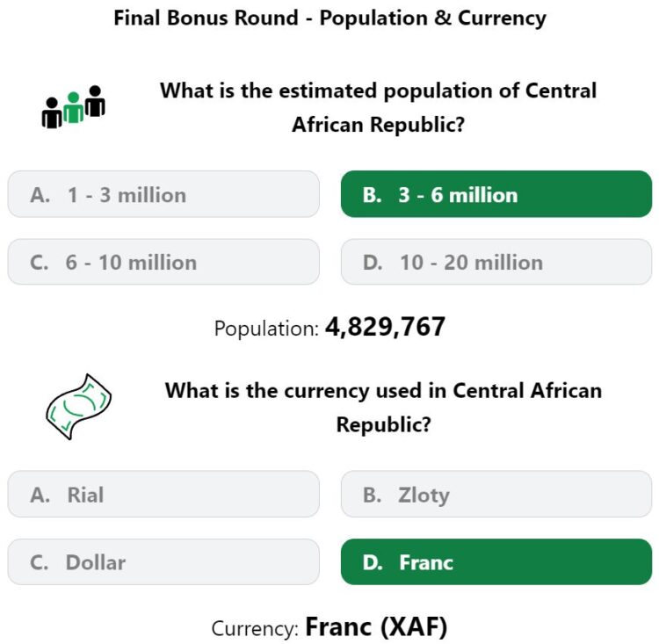Click the population people group icon

click(x=74, y=107)
